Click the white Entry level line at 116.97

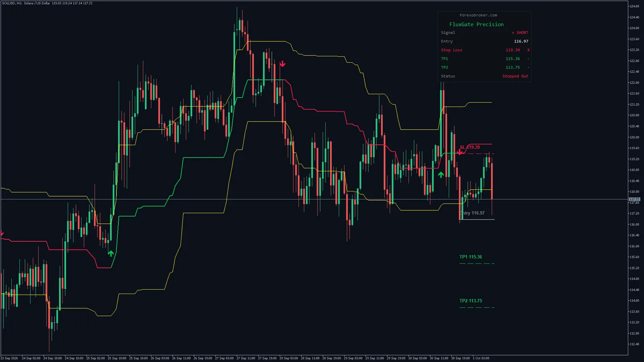pyautogui.click(x=477, y=219)
